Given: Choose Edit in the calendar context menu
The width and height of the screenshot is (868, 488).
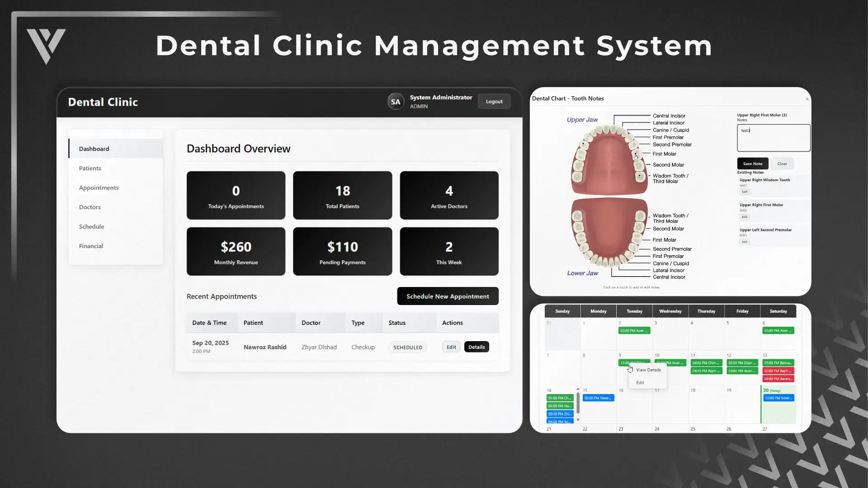Looking at the screenshot, I should pos(640,382).
